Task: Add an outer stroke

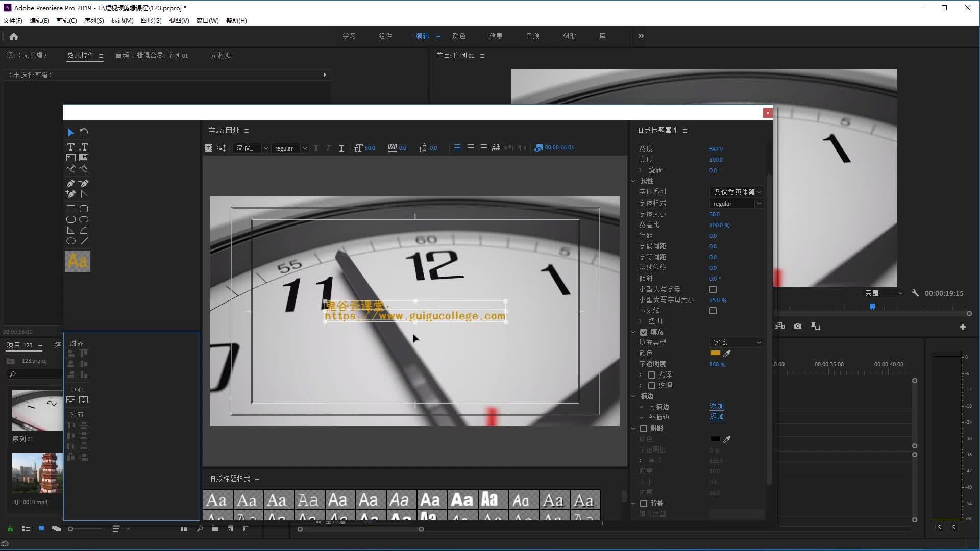Action: [717, 417]
